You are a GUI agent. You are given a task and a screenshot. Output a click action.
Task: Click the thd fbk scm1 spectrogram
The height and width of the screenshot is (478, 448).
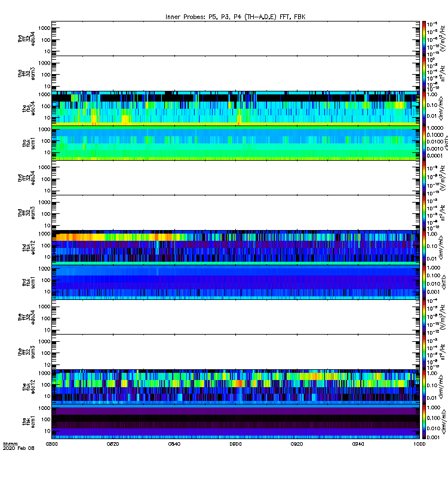coord(235,282)
